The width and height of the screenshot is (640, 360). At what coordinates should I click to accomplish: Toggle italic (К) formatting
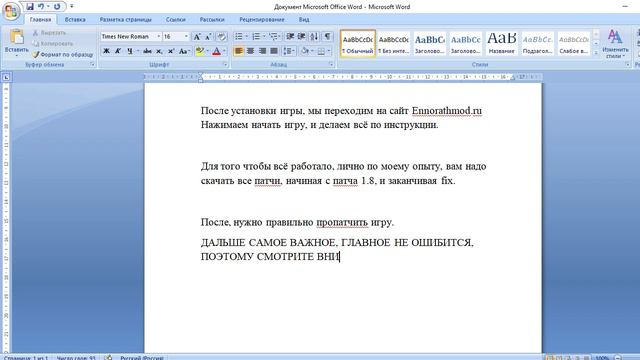(118, 51)
